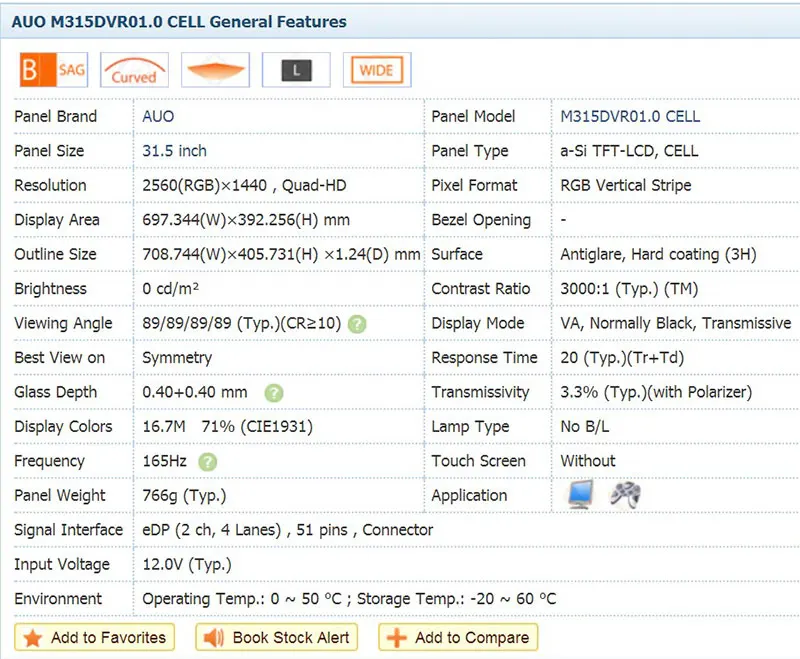Click the RGB Vertical Stripe pixel format value

point(626,185)
